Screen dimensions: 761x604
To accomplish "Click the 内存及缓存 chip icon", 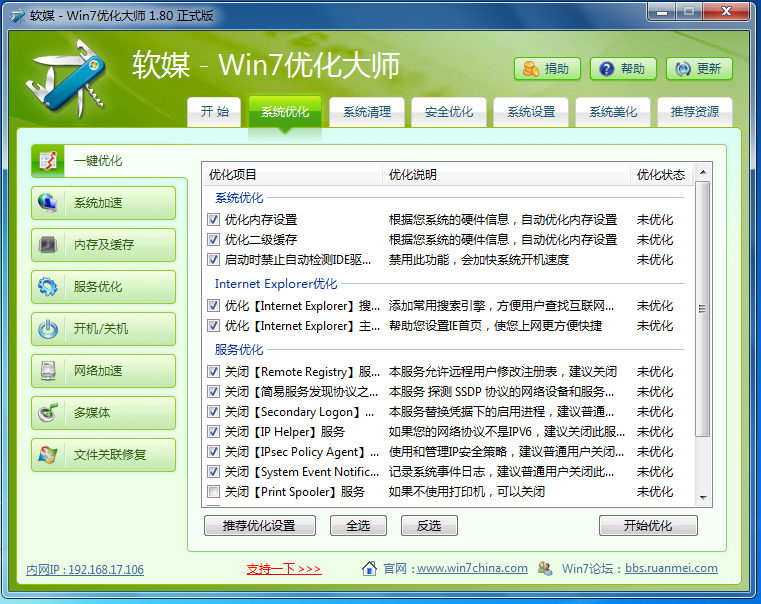I will 48,245.
